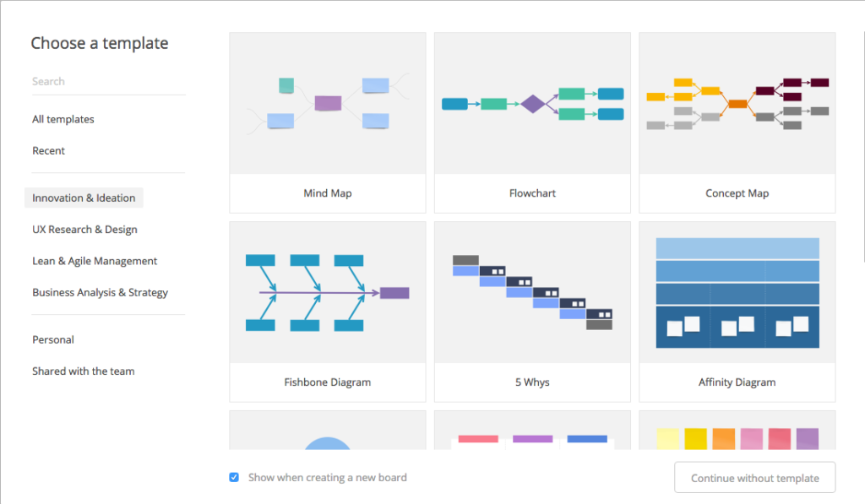Open the Recent templates list
Image resolution: width=865 pixels, height=504 pixels.
(48, 150)
